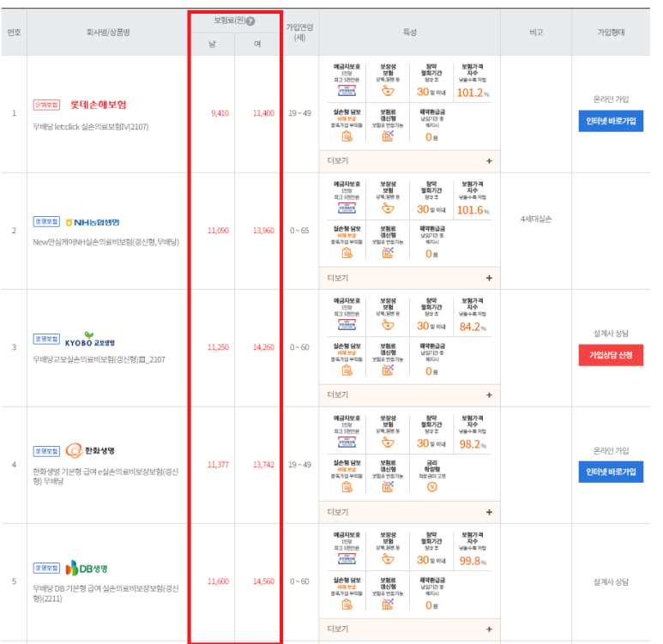Click the deposit protection icon in NH농협생명 row

tap(347, 208)
